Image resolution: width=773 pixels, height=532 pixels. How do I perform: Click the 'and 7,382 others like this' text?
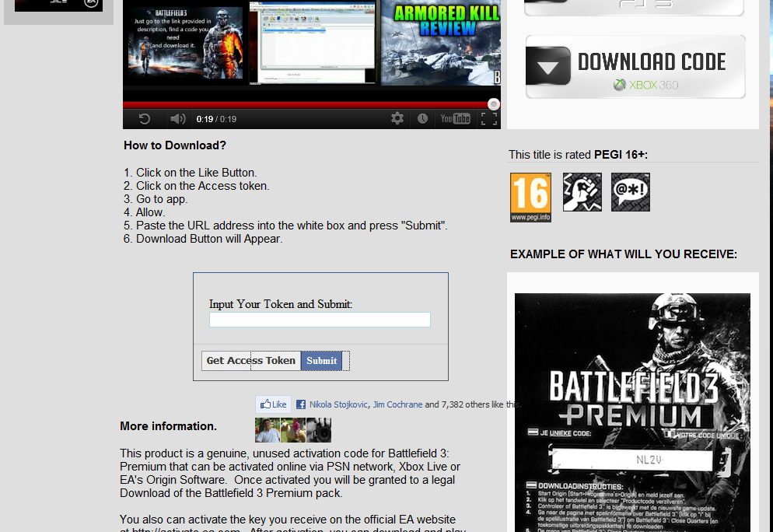472,404
